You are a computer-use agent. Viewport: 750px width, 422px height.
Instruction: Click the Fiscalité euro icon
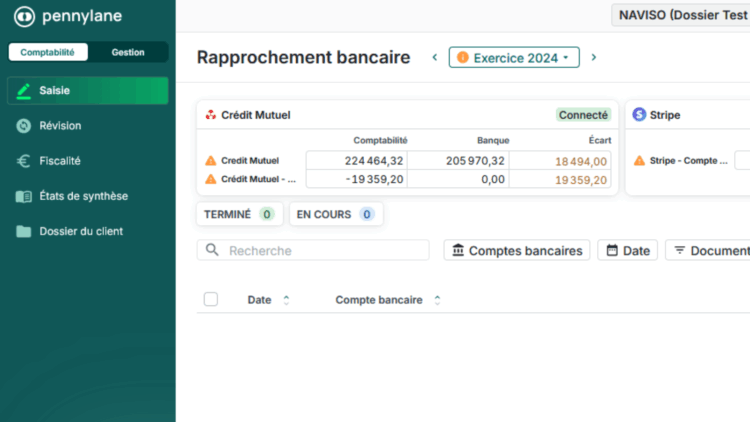pos(24,161)
